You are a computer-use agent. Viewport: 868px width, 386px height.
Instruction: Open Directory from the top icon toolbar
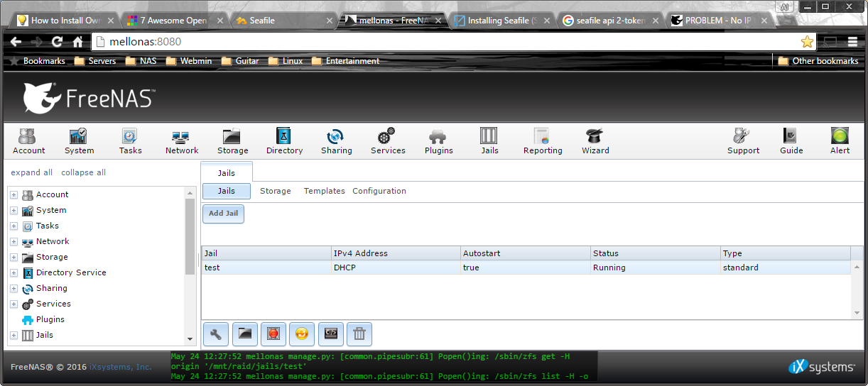[x=284, y=141]
